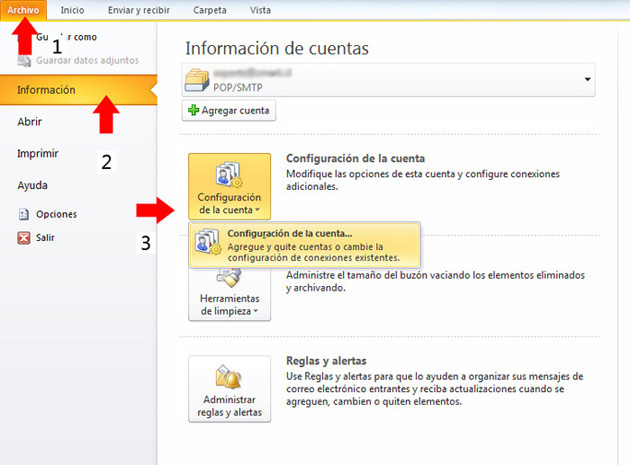630x465 pixels.
Task: Open the Herramientas de limpieza dropdown
Action: pyautogui.click(x=229, y=295)
